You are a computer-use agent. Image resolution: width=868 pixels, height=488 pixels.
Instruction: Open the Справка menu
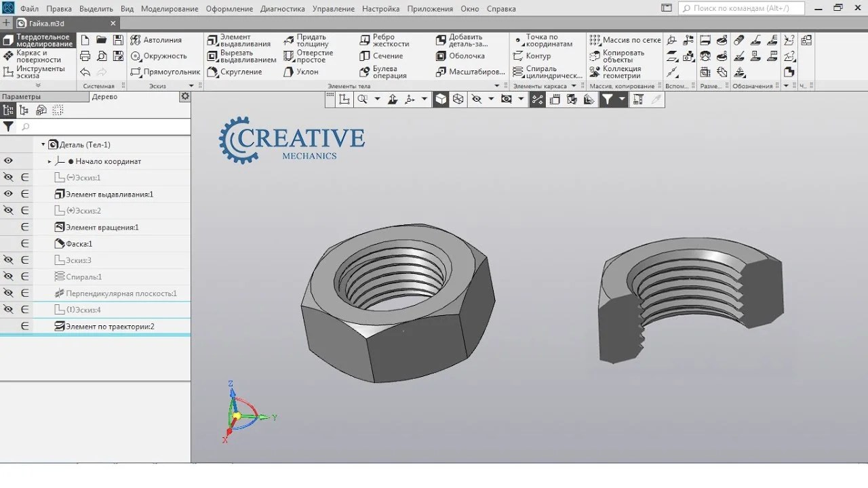click(501, 9)
